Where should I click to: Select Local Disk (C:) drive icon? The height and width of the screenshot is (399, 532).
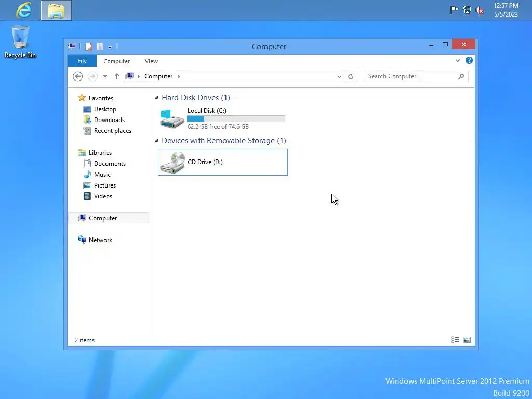[x=172, y=118]
